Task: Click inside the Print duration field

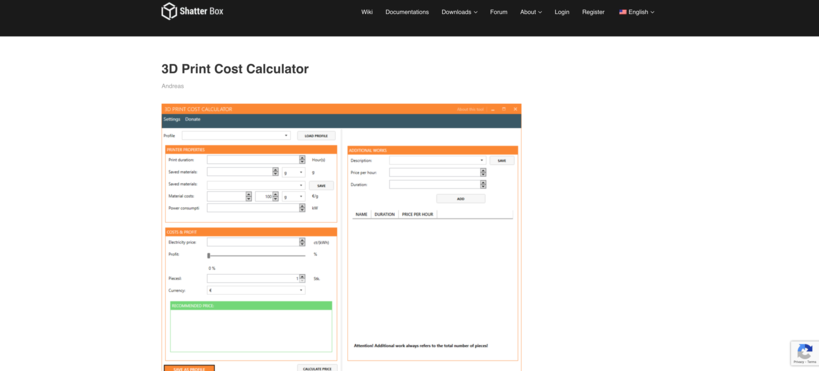Action: [x=253, y=160]
